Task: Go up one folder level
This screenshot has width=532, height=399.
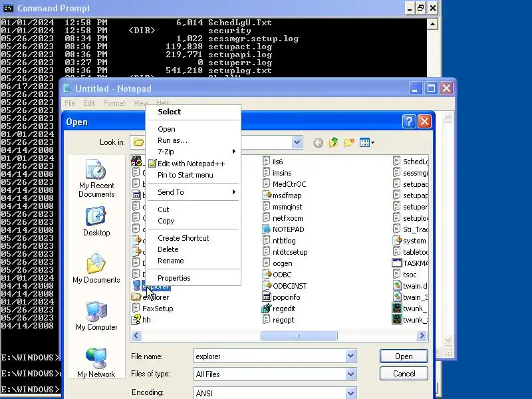Action: click(x=334, y=142)
